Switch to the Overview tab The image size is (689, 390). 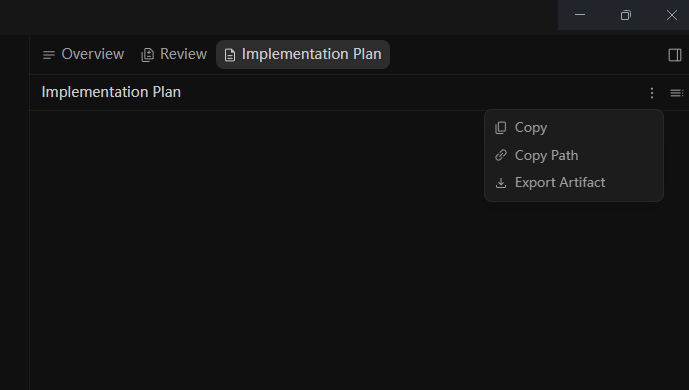(x=83, y=54)
